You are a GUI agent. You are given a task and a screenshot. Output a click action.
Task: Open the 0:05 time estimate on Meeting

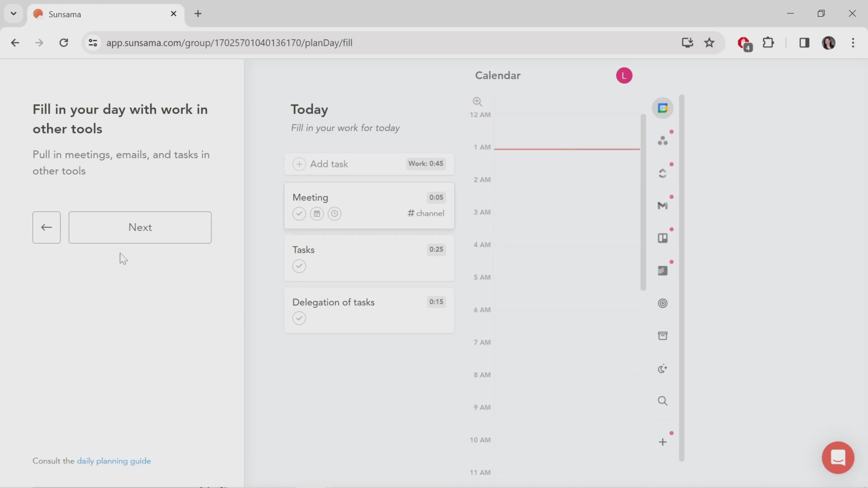tap(436, 197)
